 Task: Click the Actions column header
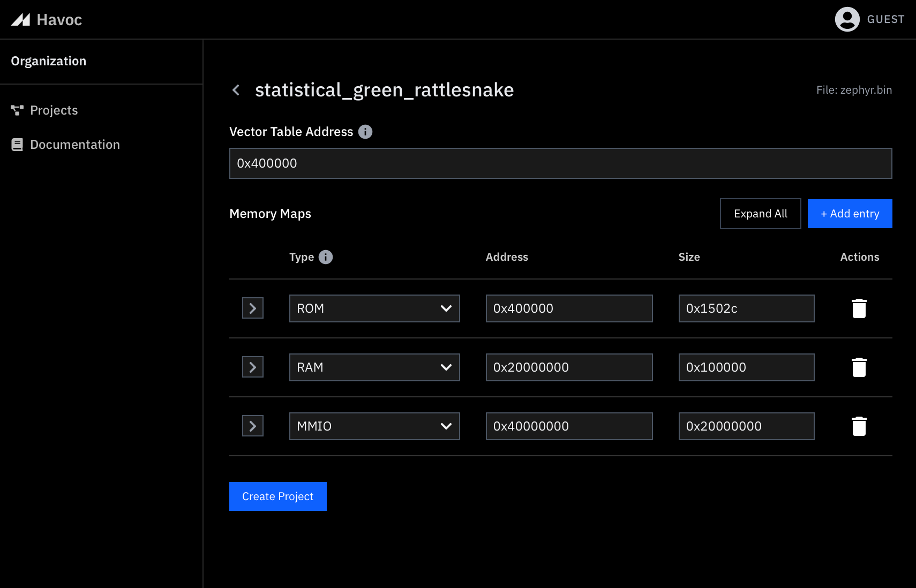coord(859,257)
